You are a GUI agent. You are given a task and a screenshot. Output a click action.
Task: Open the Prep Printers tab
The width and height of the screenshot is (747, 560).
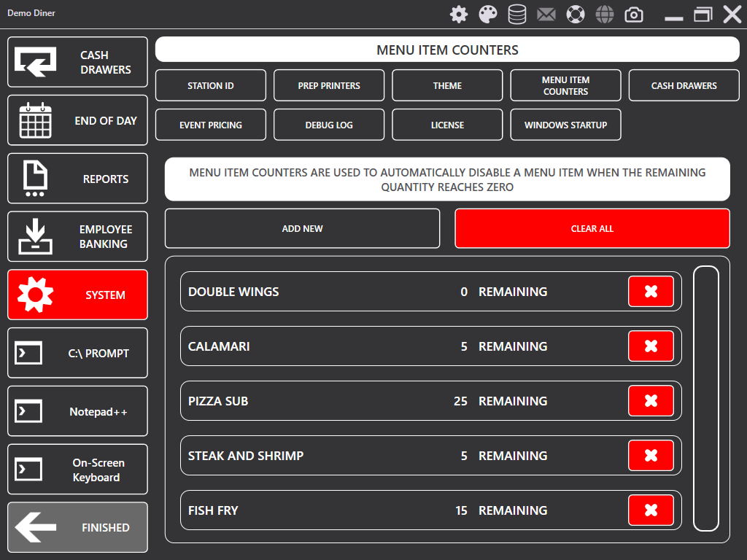(329, 85)
